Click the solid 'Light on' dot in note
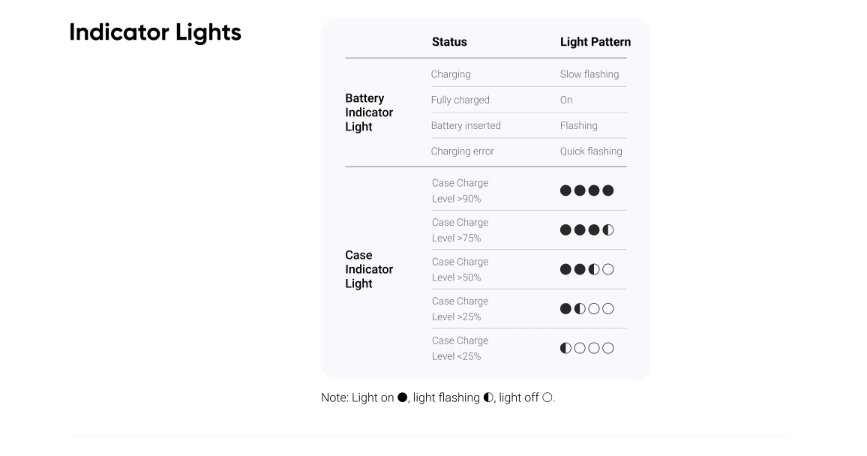The image size is (867, 456). coord(403,397)
